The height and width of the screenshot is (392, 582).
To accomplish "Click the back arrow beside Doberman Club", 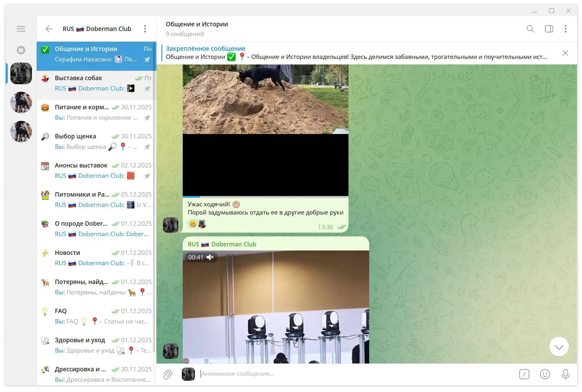I will tap(49, 29).
